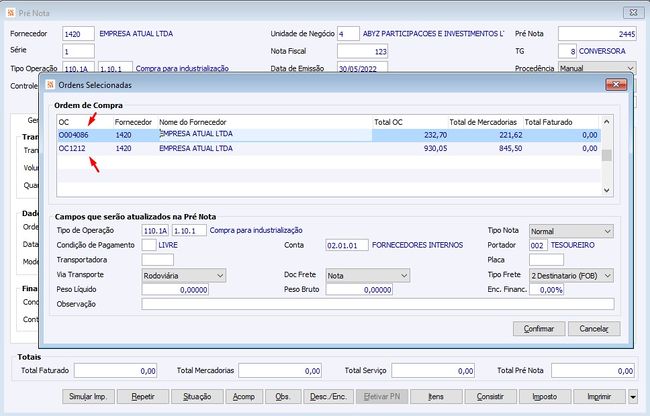Click into the Placa input field
The width and height of the screenshot is (650, 416).
[x=546, y=260]
